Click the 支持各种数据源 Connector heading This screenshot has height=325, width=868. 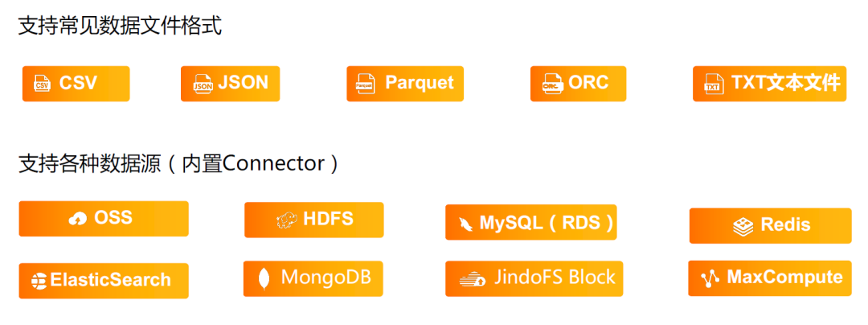pos(178,164)
